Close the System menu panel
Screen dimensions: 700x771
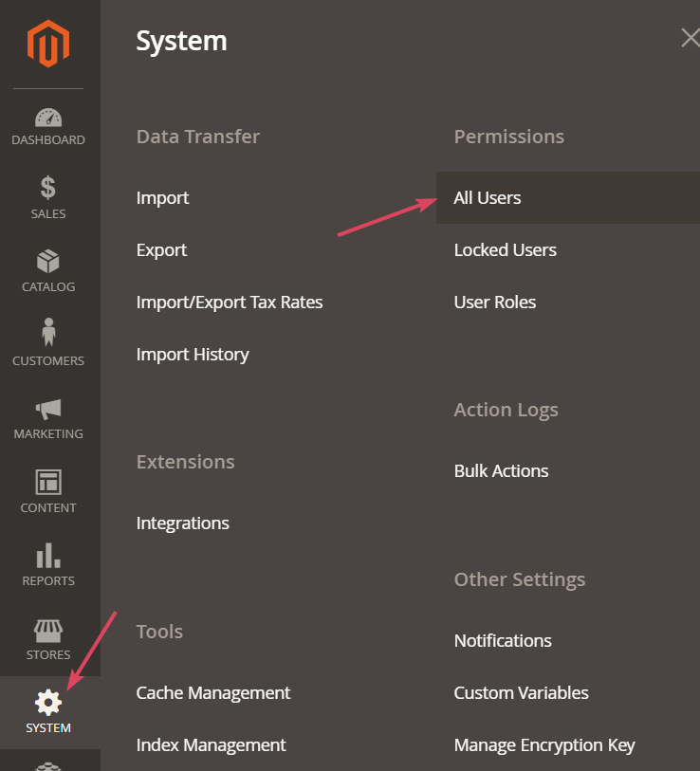pos(691,38)
